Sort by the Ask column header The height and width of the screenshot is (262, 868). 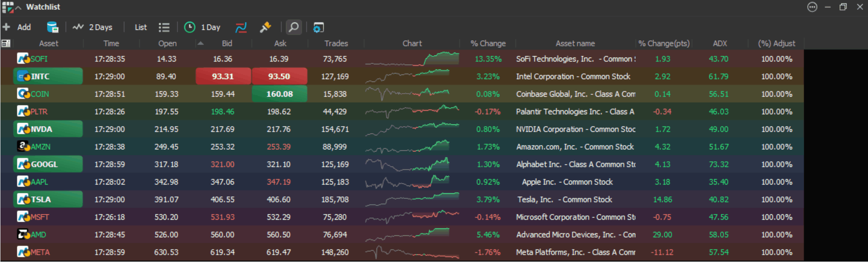coord(280,44)
